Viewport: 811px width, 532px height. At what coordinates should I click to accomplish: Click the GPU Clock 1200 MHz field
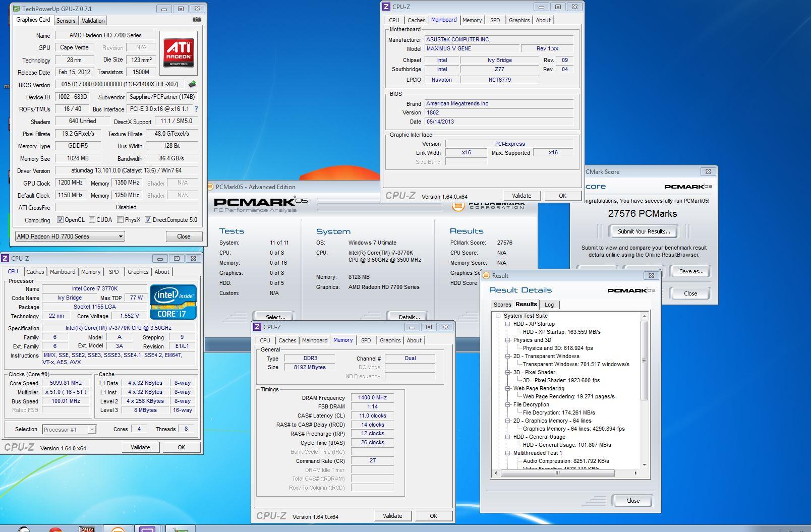[70, 183]
